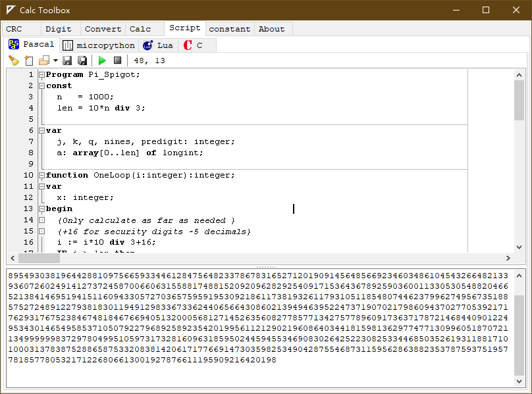The height and width of the screenshot is (394, 532).
Task: Click the editor vertical scrollbar up arrow
Action: tap(519, 75)
